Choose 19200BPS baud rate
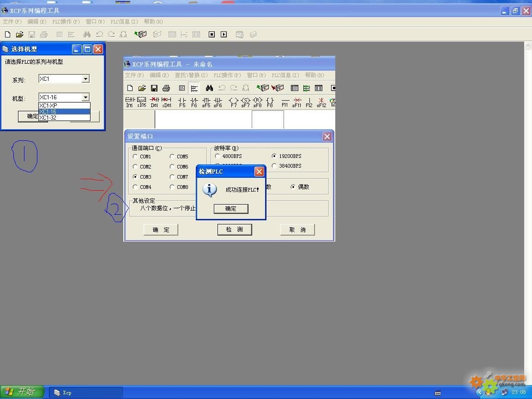 click(287, 156)
